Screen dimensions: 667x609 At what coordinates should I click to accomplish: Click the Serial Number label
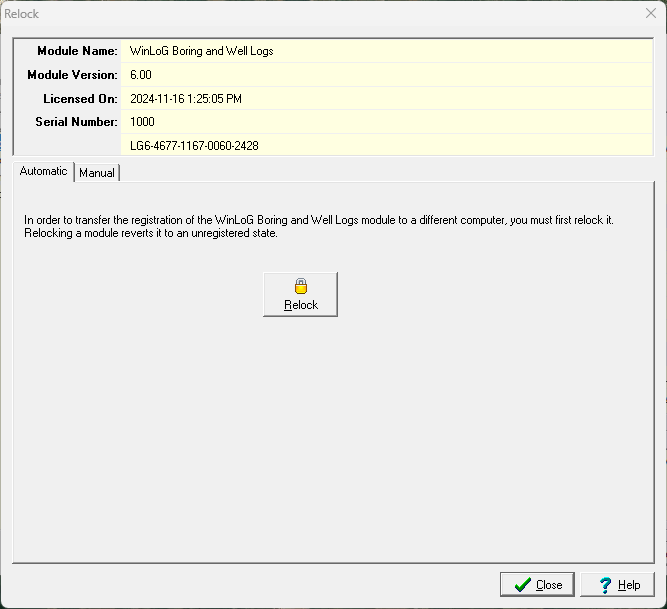(x=77, y=122)
